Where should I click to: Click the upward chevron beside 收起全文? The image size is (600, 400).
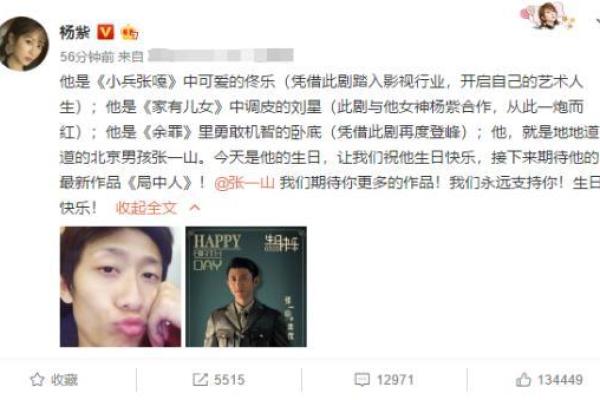coord(195,208)
